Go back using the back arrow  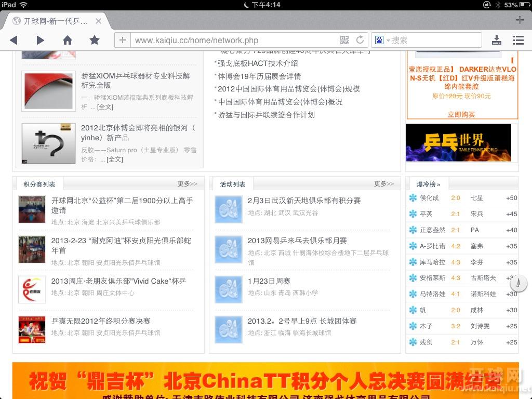14,40
